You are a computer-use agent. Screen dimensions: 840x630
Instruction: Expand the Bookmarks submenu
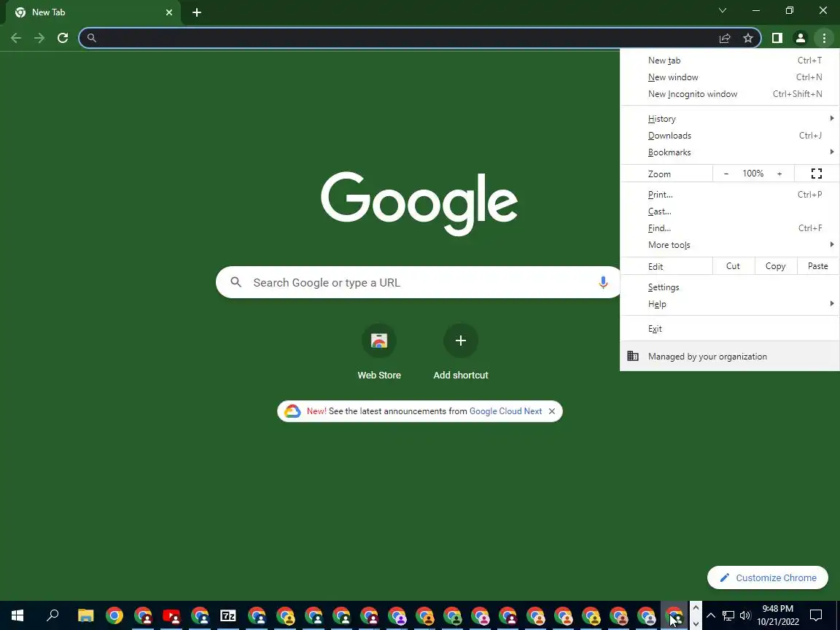730,152
